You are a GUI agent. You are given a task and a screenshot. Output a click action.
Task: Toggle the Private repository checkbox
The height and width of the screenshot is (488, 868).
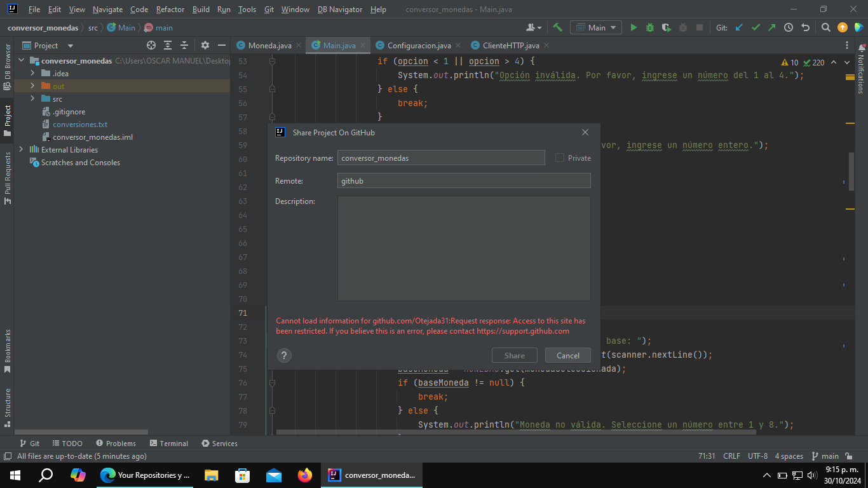click(560, 158)
